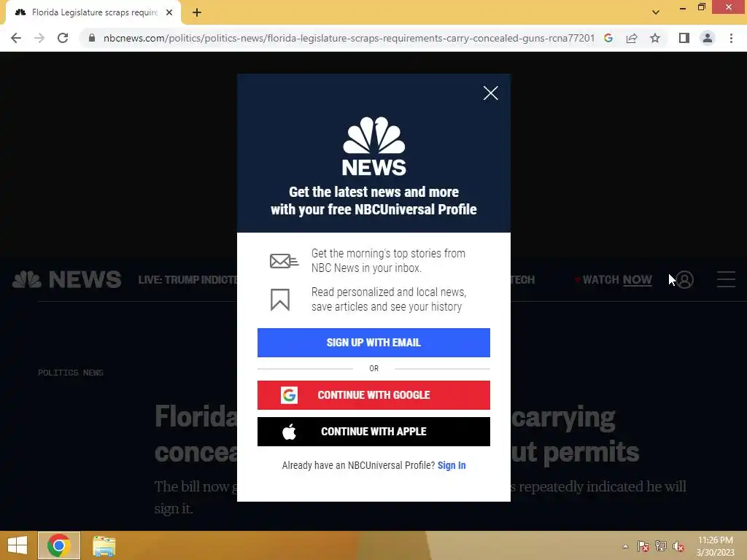Open the user account icon in header

point(684,279)
